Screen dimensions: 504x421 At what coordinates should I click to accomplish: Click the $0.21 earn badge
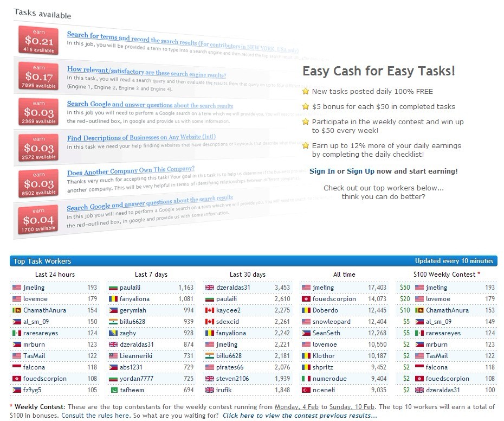point(38,40)
